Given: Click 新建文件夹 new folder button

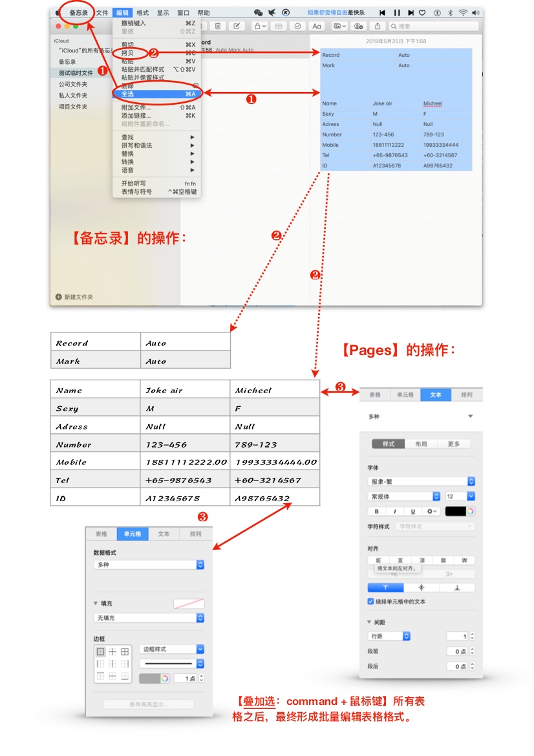Looking at the screenshot, I should 74,297.
